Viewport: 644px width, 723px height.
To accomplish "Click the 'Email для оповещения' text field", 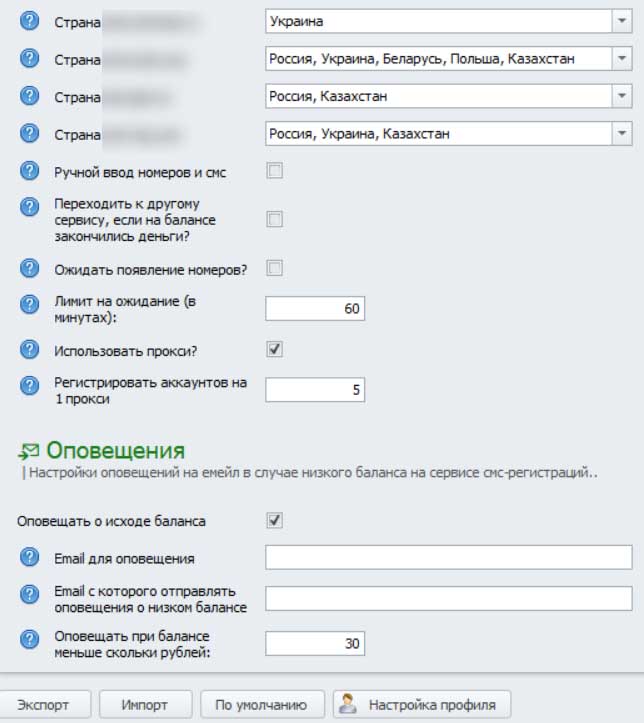I will click(x=448, y=557).
